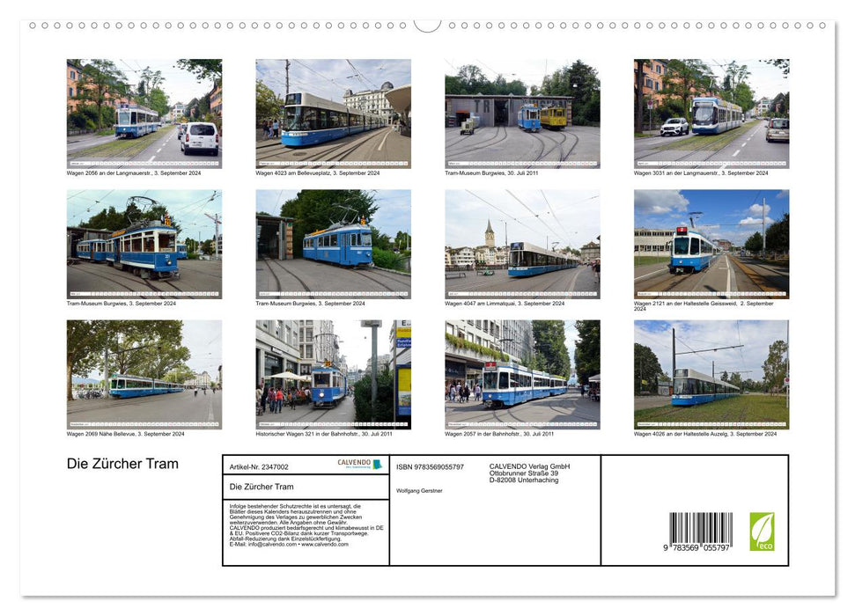Click caption Wagen 3031 an der Langmauerstr.
The width and height of the screenshot is (855, 616).
tap(701, 173)
